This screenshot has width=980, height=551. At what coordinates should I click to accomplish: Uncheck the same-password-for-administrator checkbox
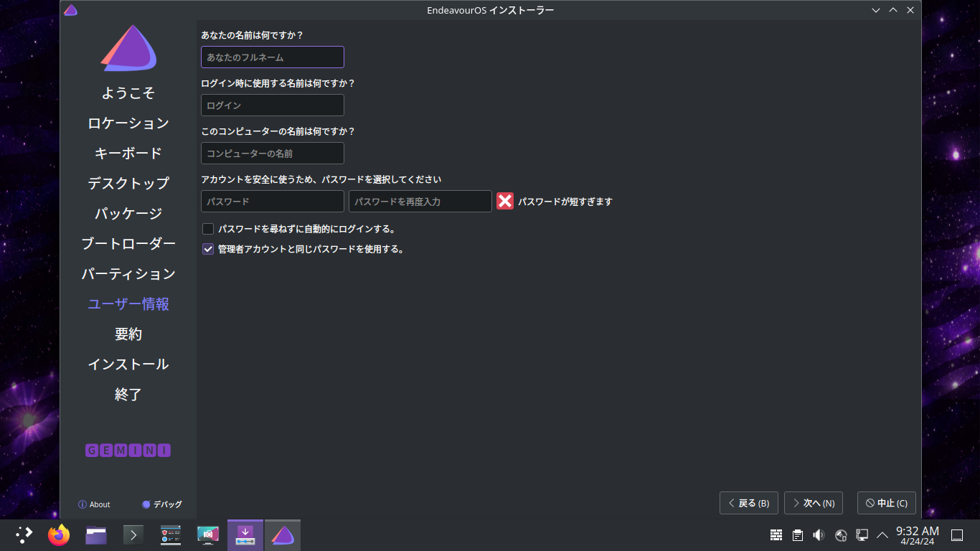pyautogui.click(x=208, y=249)
